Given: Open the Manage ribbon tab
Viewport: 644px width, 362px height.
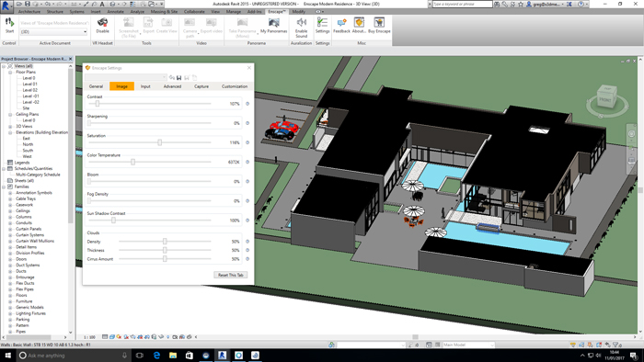Looking at the screenshot, I should (x=234, y=11).
